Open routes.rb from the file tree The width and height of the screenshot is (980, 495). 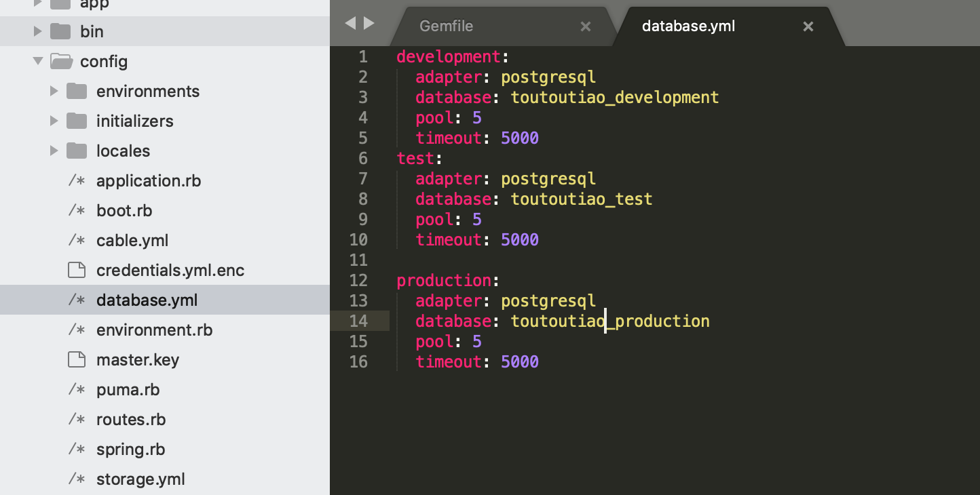[131, 420]
